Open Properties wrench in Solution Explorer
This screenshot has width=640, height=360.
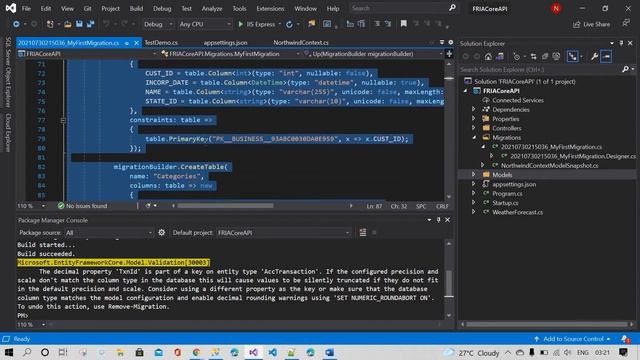pos(594,56)
